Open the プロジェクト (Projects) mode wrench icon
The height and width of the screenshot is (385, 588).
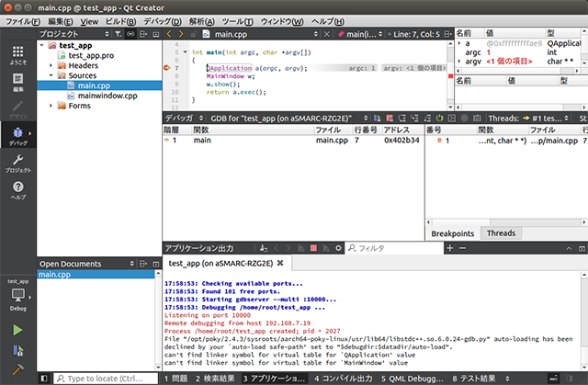tap(18, 163)
